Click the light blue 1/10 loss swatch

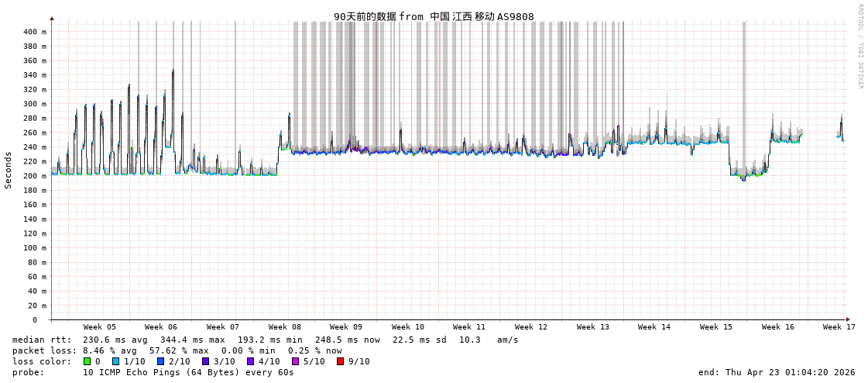[116, 361]
